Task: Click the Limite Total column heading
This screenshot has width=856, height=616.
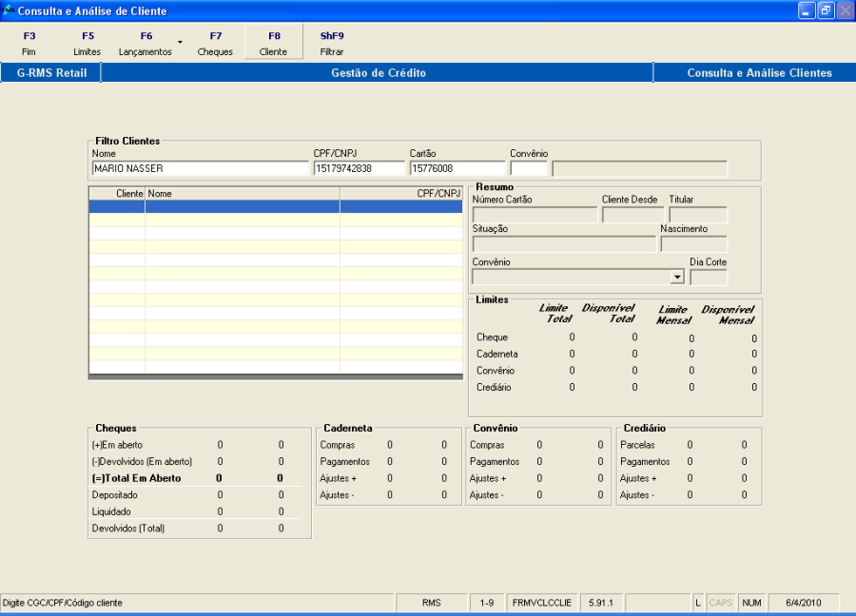Action: (556, 313)
